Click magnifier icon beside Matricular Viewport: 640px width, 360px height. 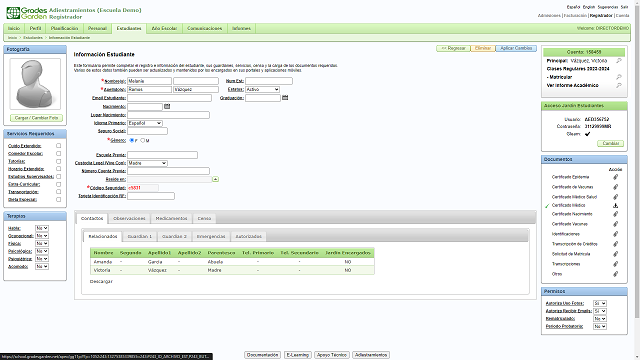coord(619,77)
